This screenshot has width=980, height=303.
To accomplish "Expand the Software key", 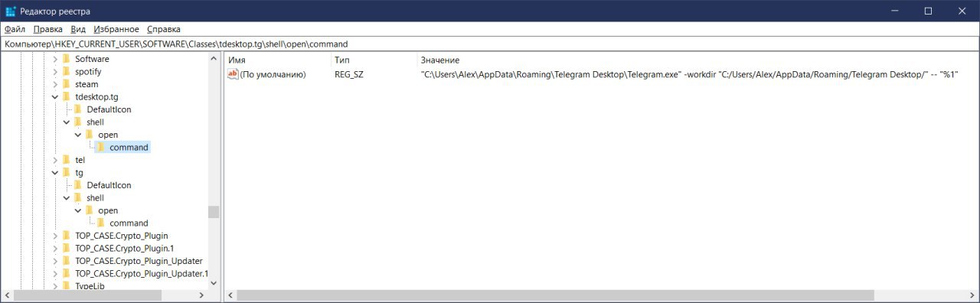I will click(x=54, y=59).
